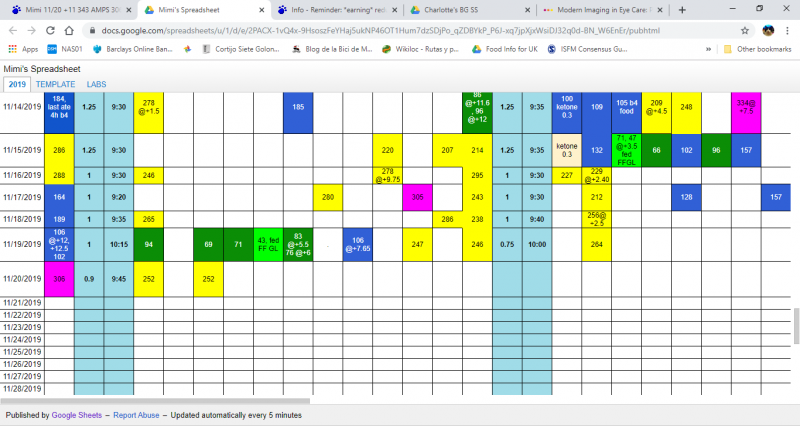Expand the hidden bookmarks chevron
Image resolution: width=800 pixels, height=426 pixels.
click(x=706, y=48)
